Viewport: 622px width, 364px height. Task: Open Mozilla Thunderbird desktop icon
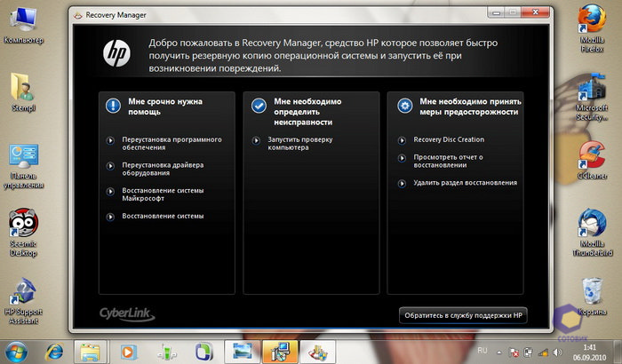[591, 225]
